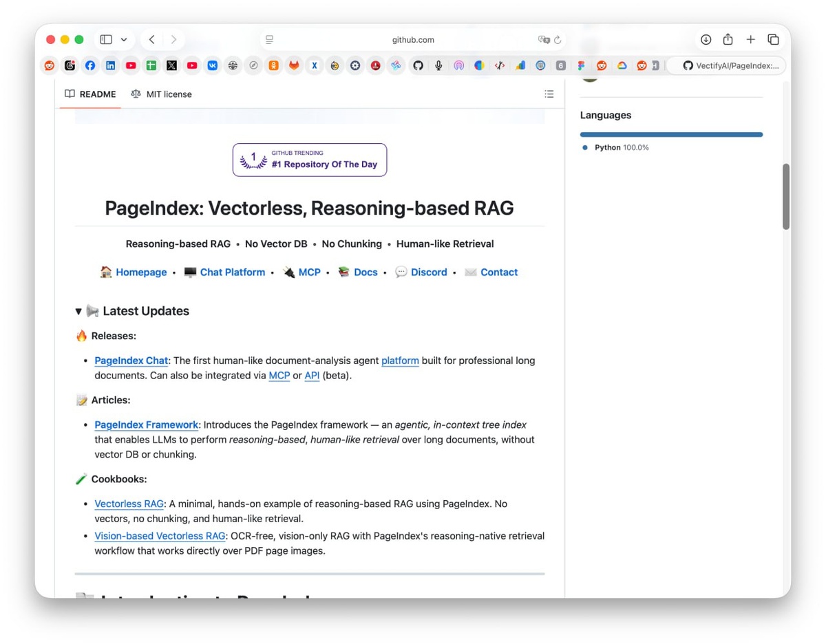The height and width of the screenshot is (644, 826).
Task: Open the GitHub octocat pinned tab
Action: tap(418, 65)
